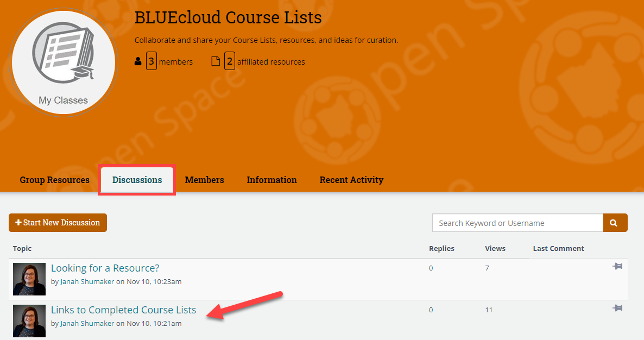
Task: Open Links to Completed Course Lists discussion
Action: 124,310
